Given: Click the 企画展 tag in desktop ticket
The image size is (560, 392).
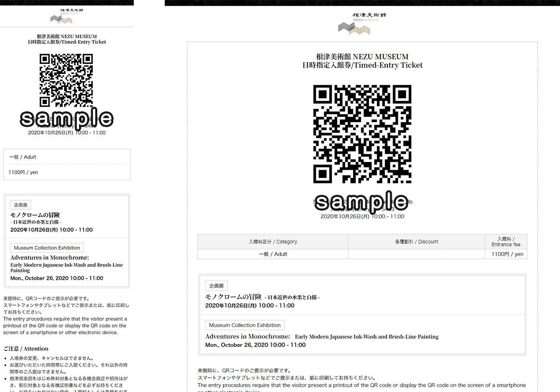Looking at the screenshot, I should click(216, 286).
